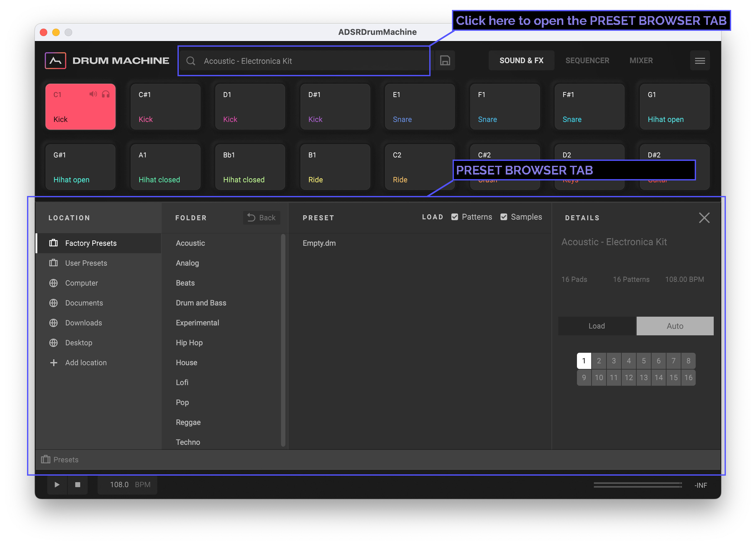This screenshot has width=756, height=545.
Task: Click the Back folder button
Action: coord(261,218)
